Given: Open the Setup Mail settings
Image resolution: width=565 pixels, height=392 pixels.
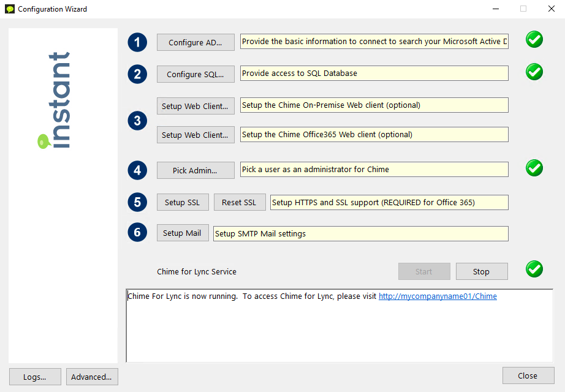Looking at the screenshot, I should coord(183,233).
